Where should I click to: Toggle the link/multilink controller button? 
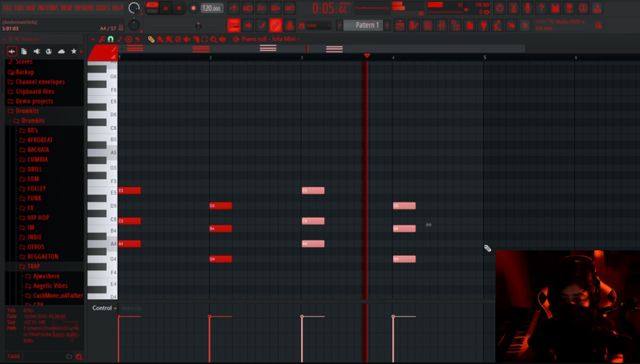275,26
